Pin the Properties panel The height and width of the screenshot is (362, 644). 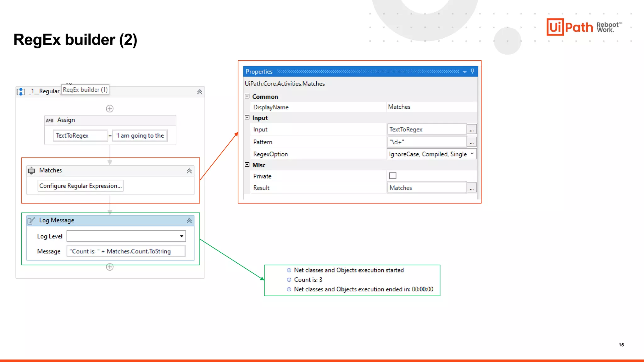(472, 71)
